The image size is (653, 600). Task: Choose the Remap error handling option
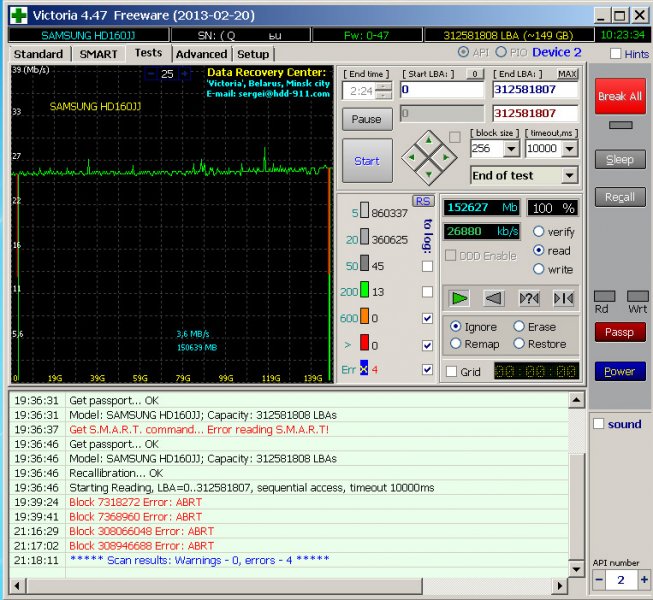tap(456, 344)
